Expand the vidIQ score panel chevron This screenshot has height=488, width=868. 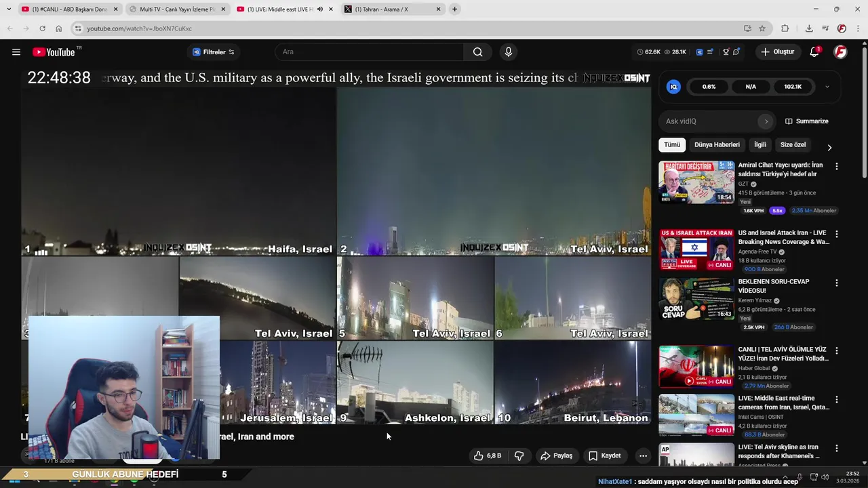827,87
